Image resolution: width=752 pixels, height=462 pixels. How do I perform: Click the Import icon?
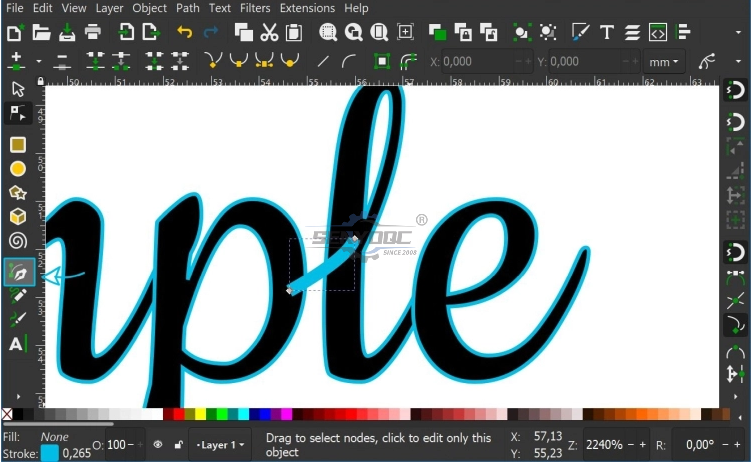pos(127,32)
